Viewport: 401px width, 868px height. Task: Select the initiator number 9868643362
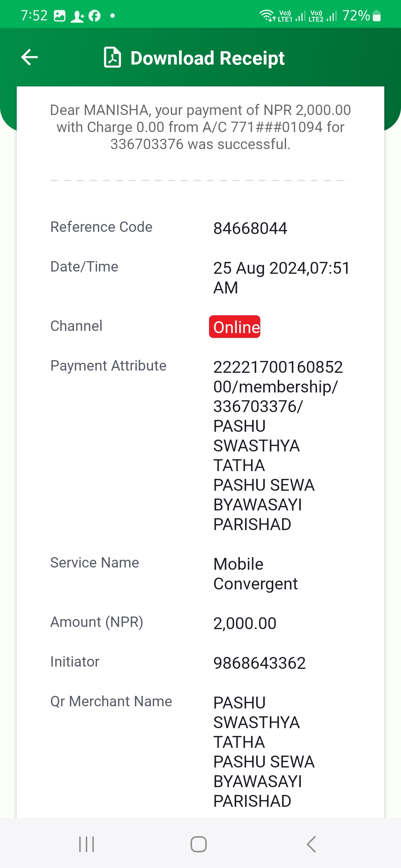[x=260, y=663]
